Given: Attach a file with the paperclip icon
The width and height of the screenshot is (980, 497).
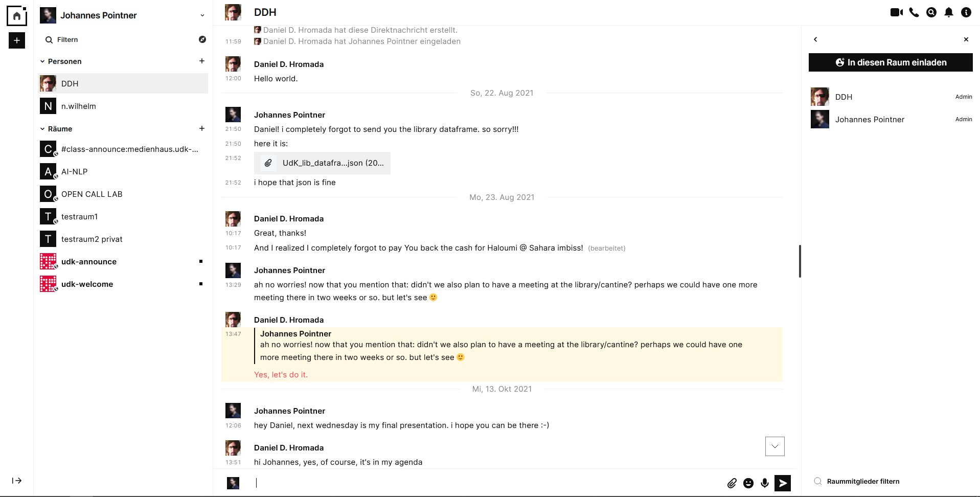Looking at the screenshot, I should tap(732, 483).
